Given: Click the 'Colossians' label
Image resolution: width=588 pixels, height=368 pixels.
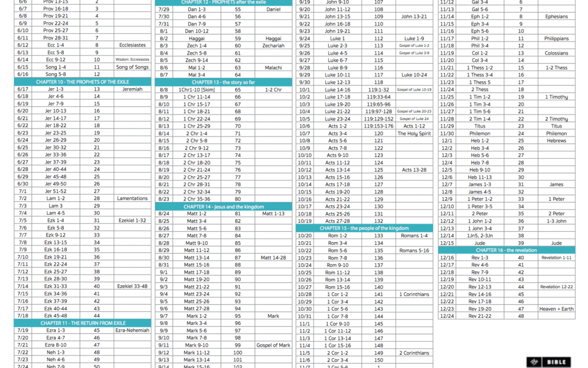Looking at the screenshot, I should point(556,53).
